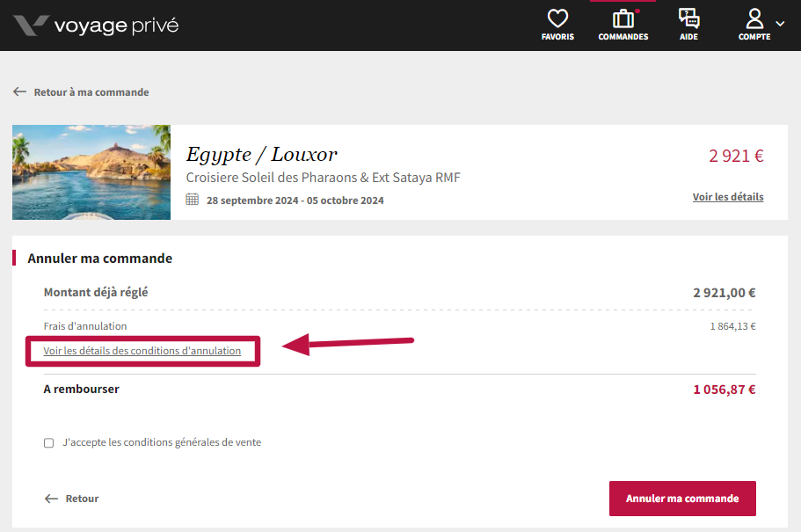The image size is (801, 532).
Task: Click the Retour link at bottom
Action: click(x=71, y=499)
